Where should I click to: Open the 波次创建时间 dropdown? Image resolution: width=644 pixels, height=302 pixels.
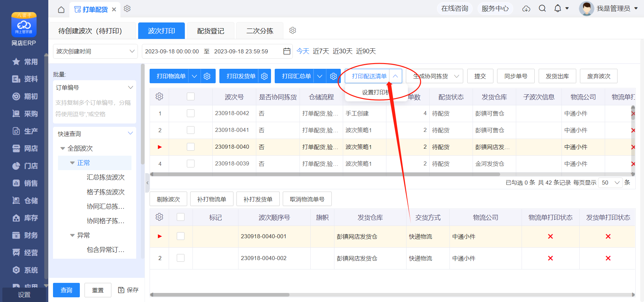click(95, 51)
